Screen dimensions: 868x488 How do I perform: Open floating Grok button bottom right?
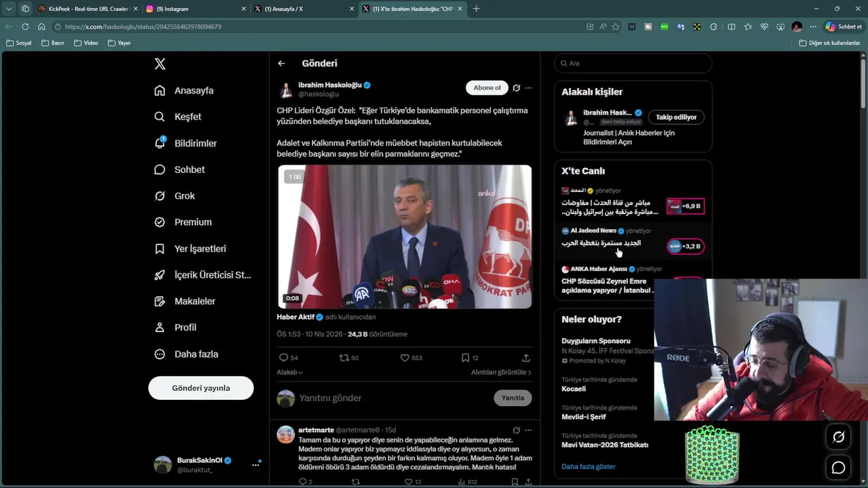(839, 437)
